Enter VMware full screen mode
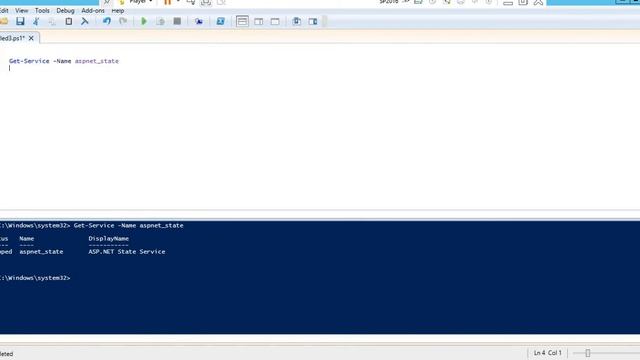The image size is (640, 360). point(206,2)
